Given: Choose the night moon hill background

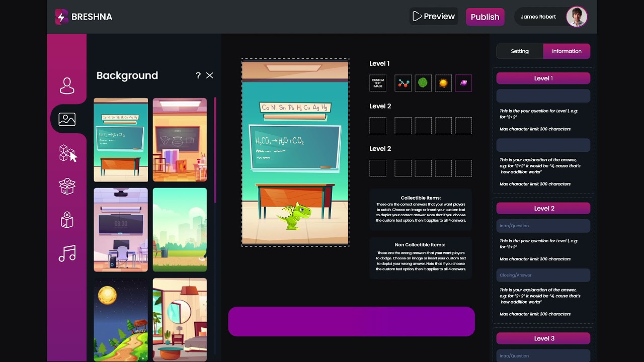Looking at the screenshot, I should pos(121,320).
